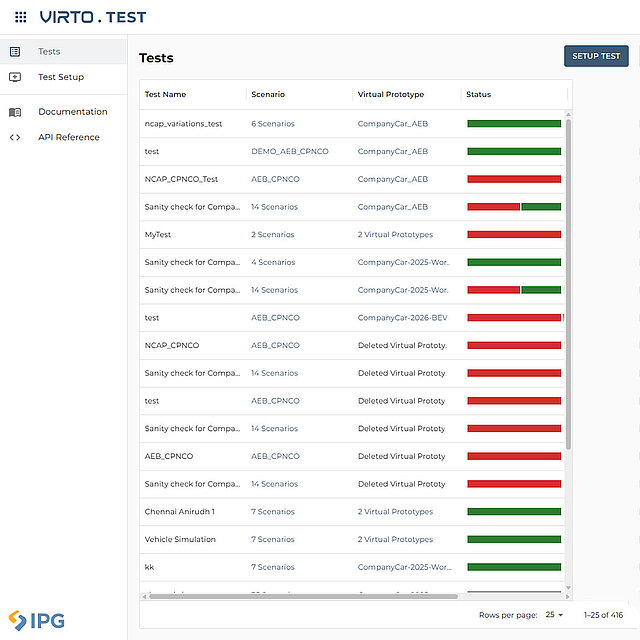Click the IPG logo at bottom left
This screenshot has height=640, width=640.
pos(36,620)
